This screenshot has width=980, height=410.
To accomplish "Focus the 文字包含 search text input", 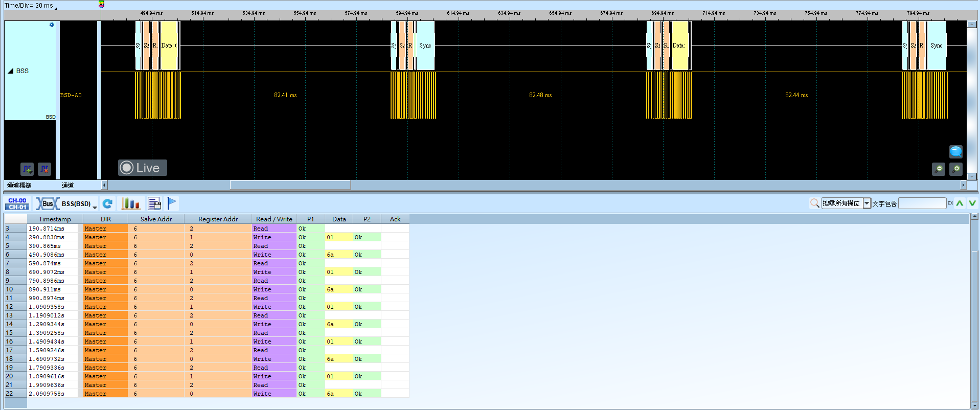I will pos(922,203).
